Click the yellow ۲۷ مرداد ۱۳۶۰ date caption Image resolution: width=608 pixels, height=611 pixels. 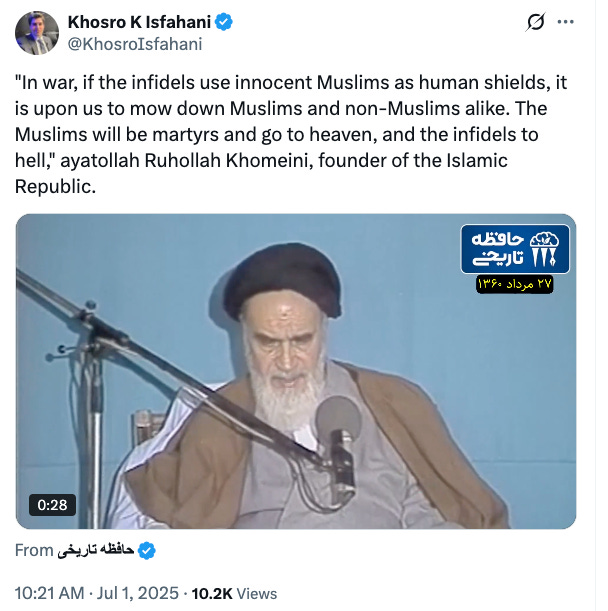click(x=514, y=284)
